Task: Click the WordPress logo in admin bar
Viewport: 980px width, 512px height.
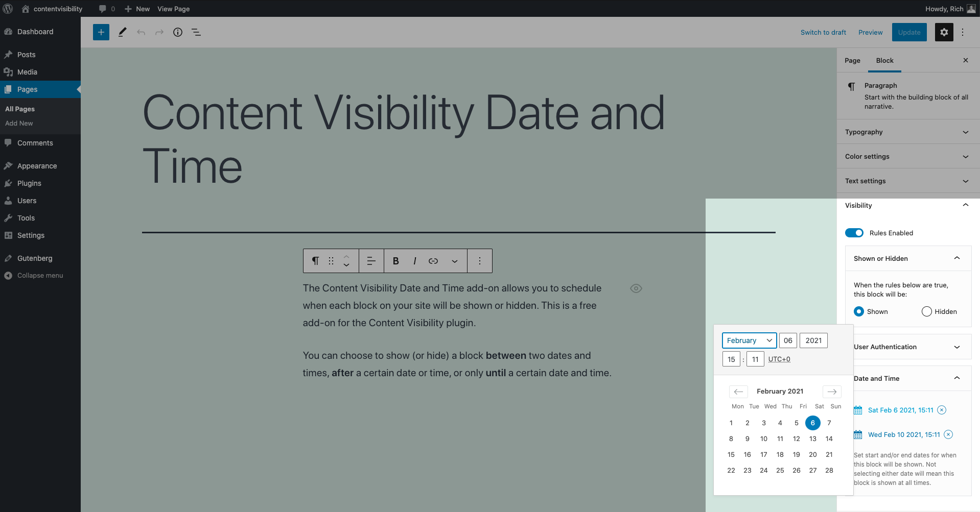Action: pyautogui.click(x=8, y=9)
